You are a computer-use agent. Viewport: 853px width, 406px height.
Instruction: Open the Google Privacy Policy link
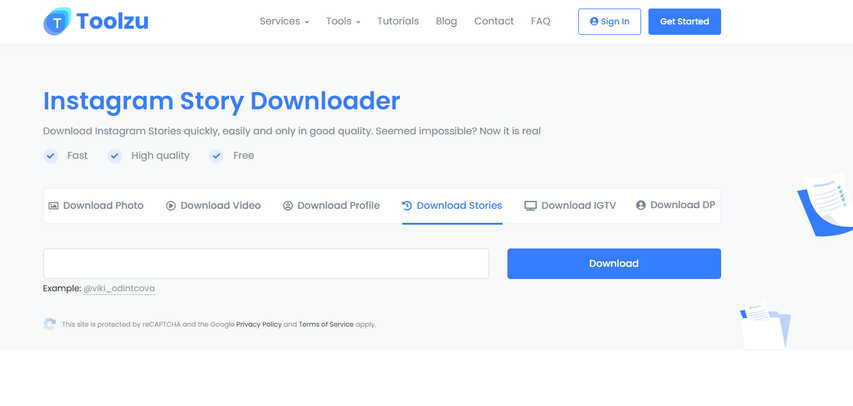click(x=259, y=324)
